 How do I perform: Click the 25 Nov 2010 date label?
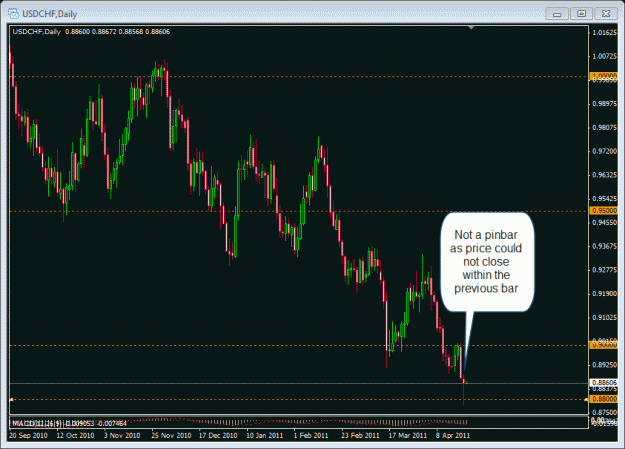(x=171, y=435)
